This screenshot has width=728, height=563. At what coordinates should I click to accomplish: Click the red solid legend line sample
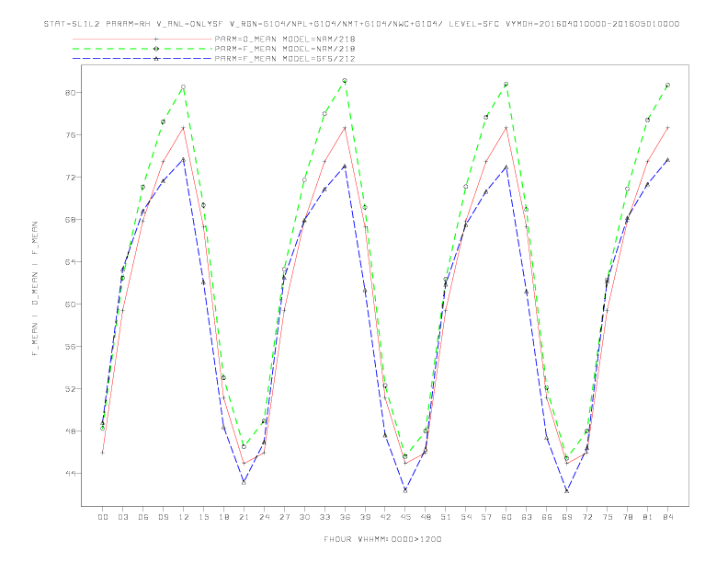click(142, 39)
